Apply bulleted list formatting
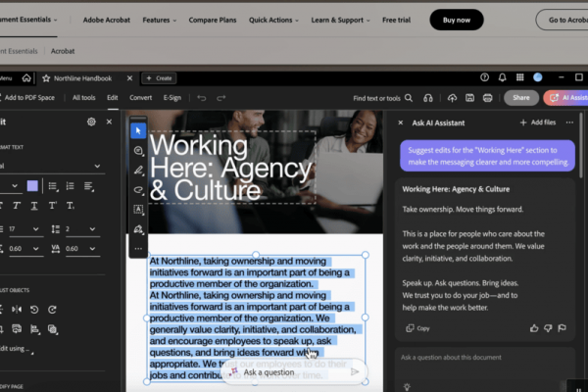Viewport: 588px width, 392px height. [53, 186]
